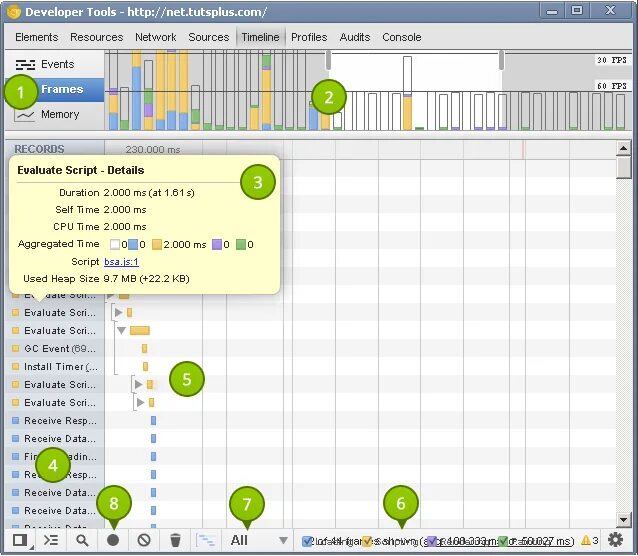
Task: Toggle the yellow Scripting category checkbox
Action: pyautogui.click(x=367, y=541)
